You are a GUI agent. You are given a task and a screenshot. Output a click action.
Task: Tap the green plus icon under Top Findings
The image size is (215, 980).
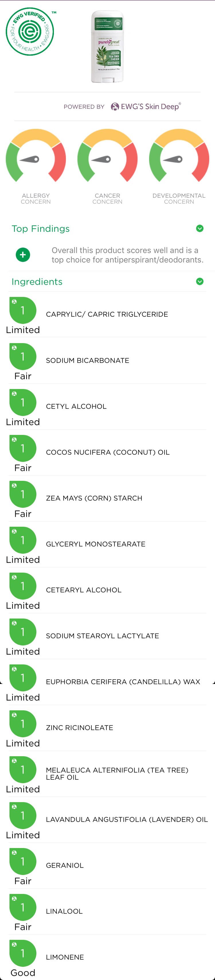23,254
